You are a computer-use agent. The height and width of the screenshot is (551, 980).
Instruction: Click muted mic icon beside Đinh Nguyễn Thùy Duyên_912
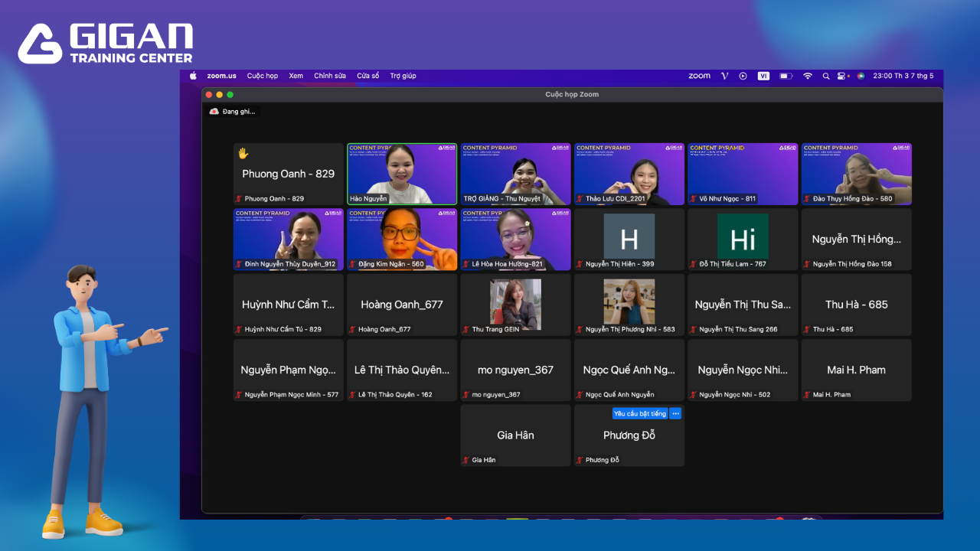(x=239, y=264)
